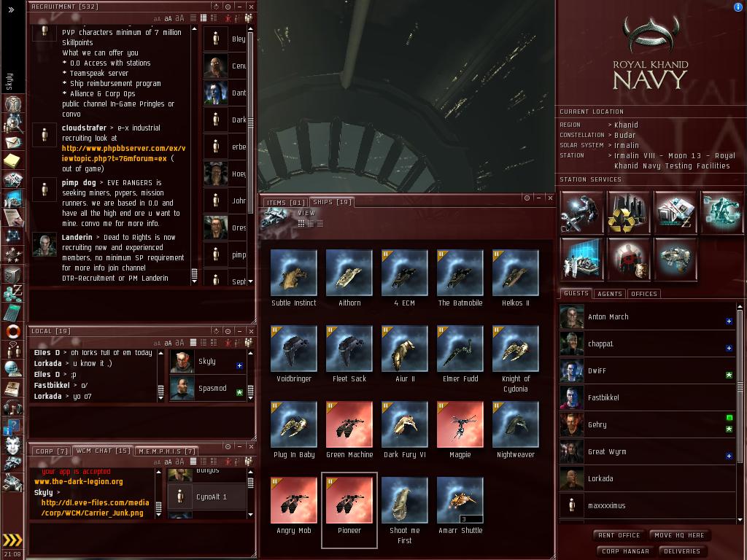This screenshot has width=747, height=560.
Task: Switch Ships hangar to icon grid view
Action: (301, 224)
